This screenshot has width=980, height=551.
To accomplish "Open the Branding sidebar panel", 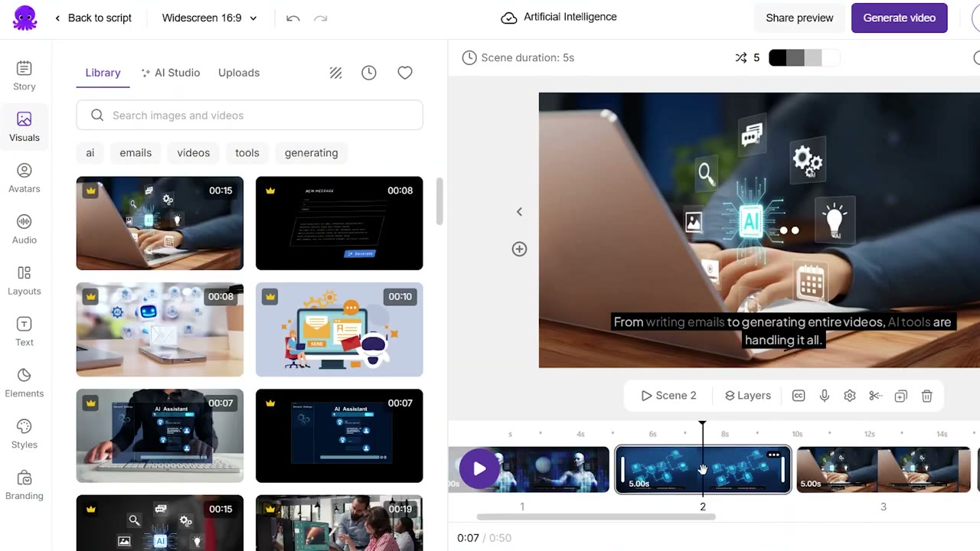I will pos(24,486).
